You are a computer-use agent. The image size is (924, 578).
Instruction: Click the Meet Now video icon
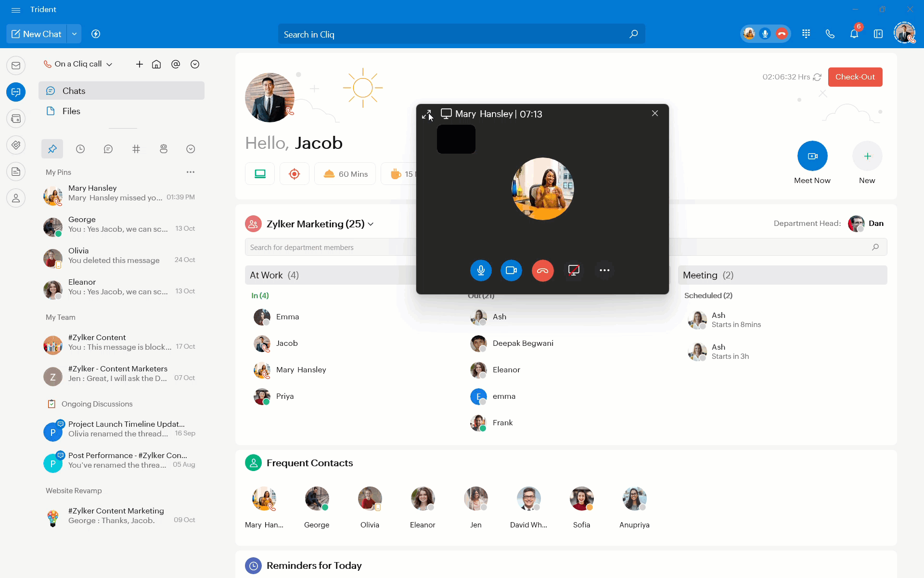(812, 156)
